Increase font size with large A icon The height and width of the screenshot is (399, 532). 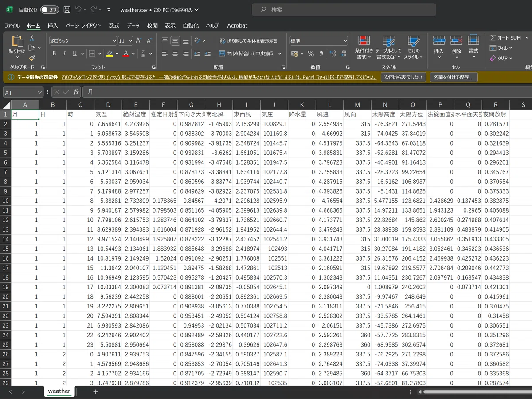[x=138, y=40]
